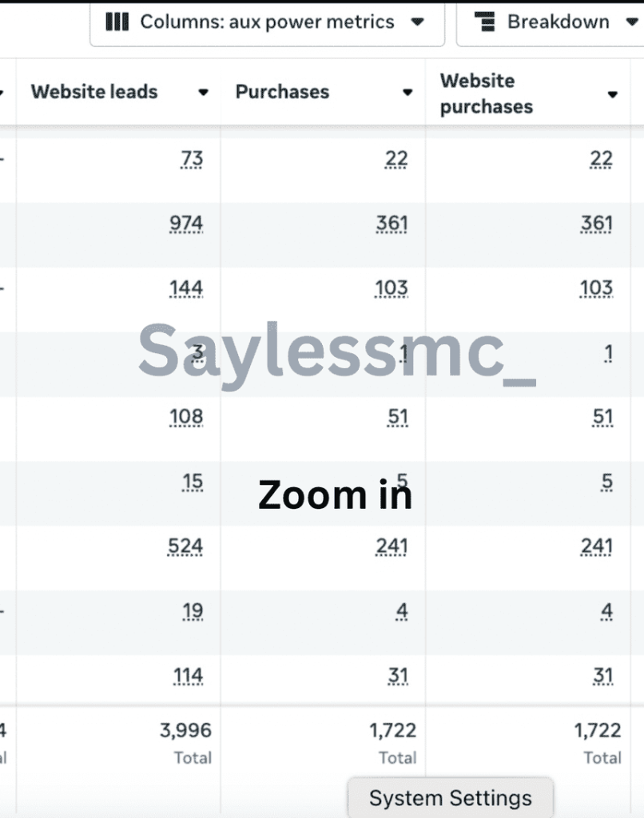Open the 361 purchases value
The image size is (644, 818).
point(392,224)
